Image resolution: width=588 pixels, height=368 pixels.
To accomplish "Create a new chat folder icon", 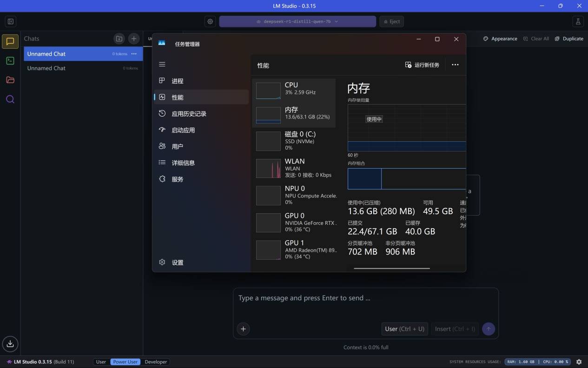I will [119, 39].
